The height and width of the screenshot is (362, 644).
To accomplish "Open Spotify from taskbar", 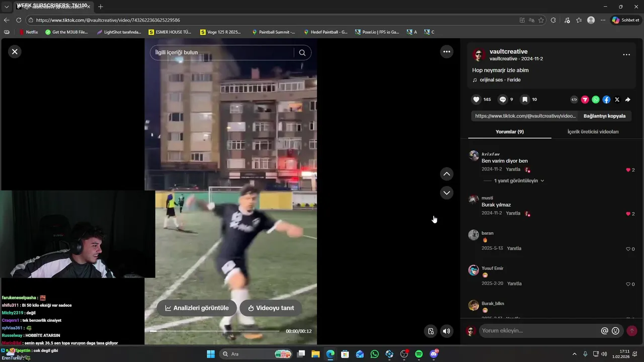I will tap(419, 354).
